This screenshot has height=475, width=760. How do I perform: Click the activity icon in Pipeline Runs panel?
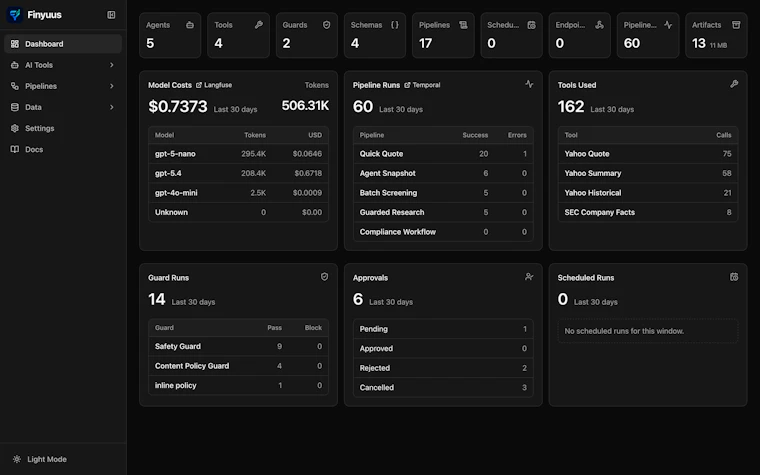tap(529, 84)
